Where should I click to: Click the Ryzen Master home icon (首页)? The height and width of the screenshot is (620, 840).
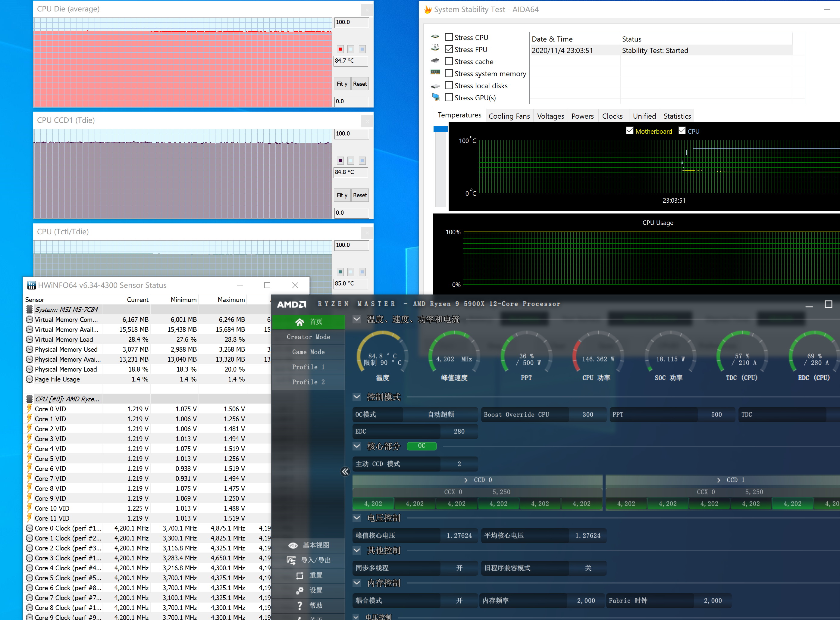299,322
